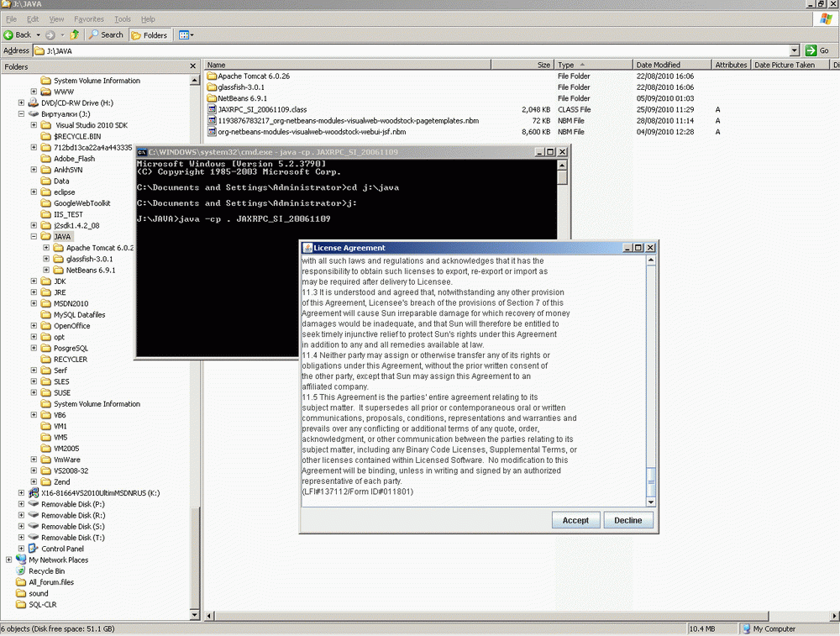Screen dimensions: 840x636
Task: Click the License Agreement Java title icon
Action: point(307,248)
